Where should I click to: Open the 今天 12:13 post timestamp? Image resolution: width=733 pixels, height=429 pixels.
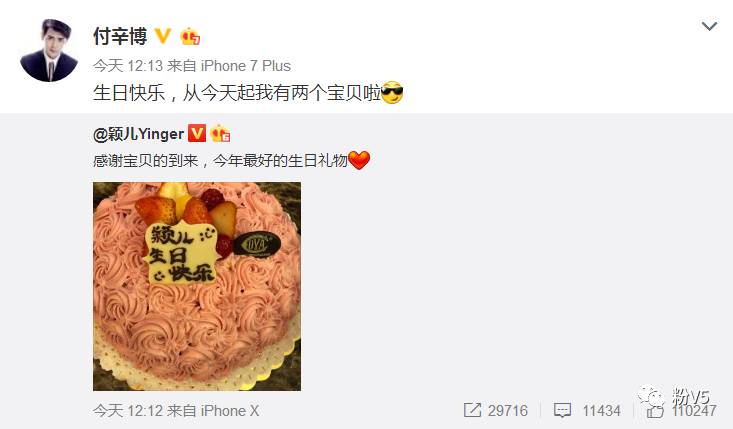[128, 66]
